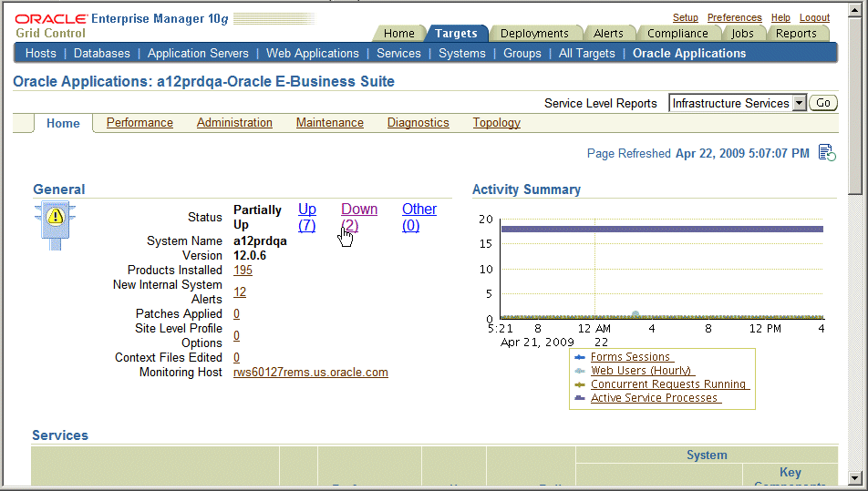Image resolution: width=868 pixels, height=491 pixels.
Task: Click the Down (2) status link
Action: (359, 218)
